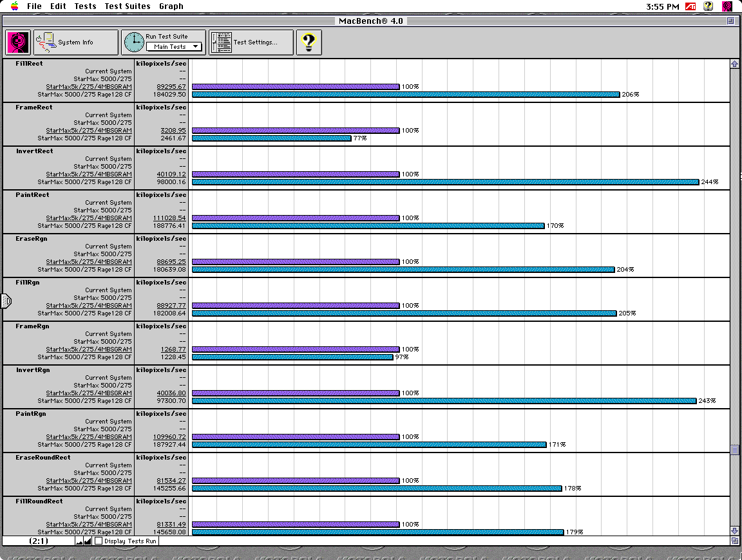
Task: Click the lightbulb help icon in toolbar
Action: 309,42
